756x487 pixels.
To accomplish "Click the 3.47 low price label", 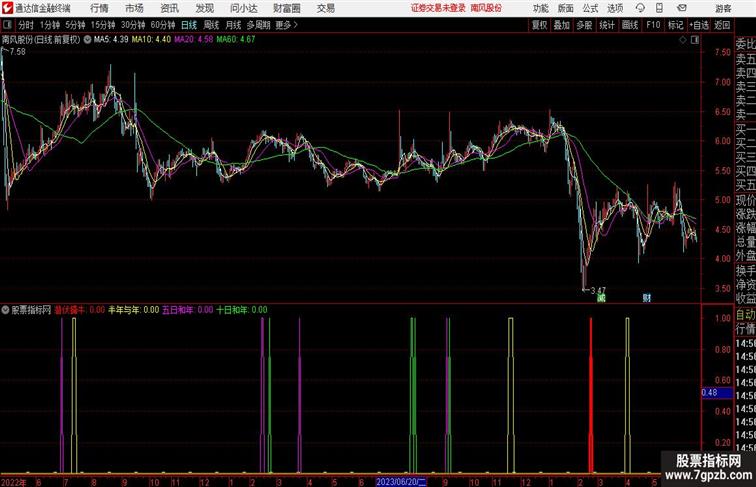I will [598, 291].
